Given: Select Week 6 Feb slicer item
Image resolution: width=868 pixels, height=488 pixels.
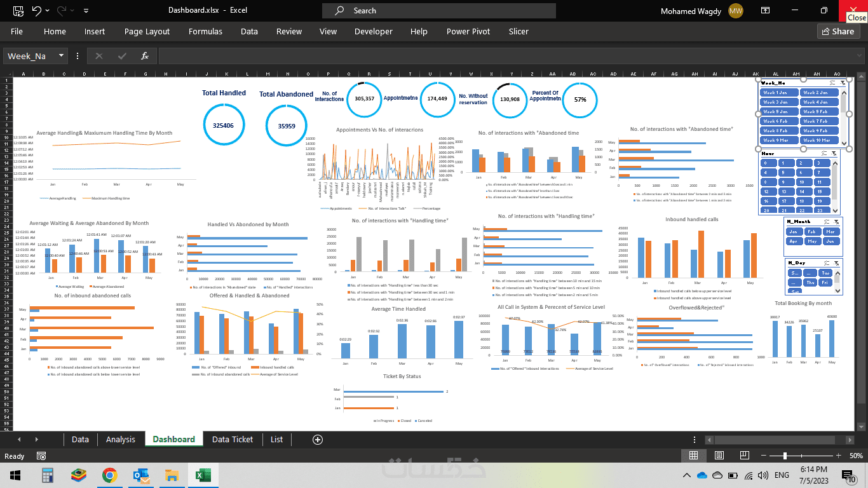Looking at the screenshot, I should pos(780,121).
